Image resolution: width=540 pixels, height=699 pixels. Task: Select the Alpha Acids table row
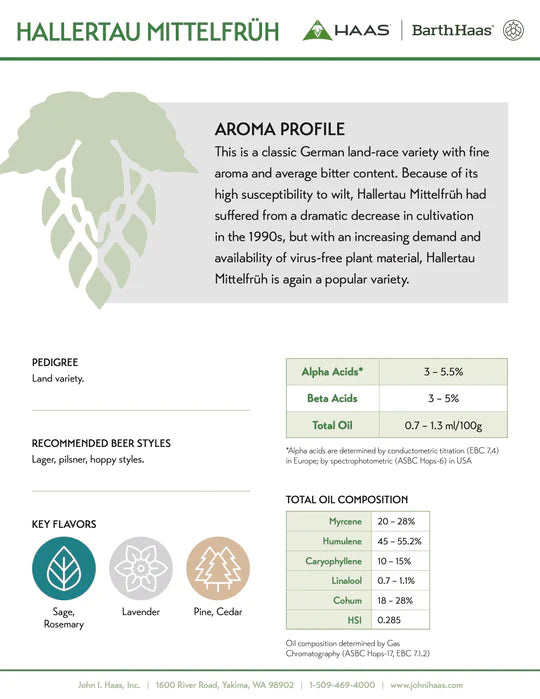[396, 372]
